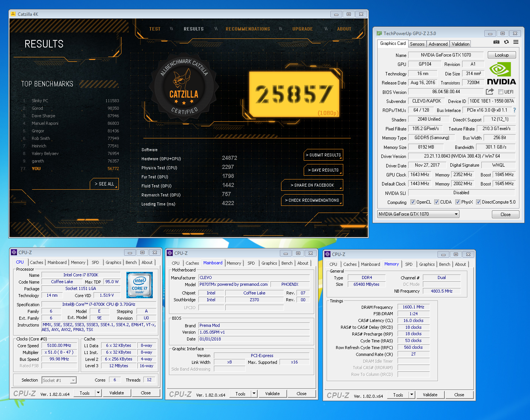This screenshot has height=420, width=530.
Task: Click the BIOS version field 86.04.5B.00.44
Action: [446, 92]
